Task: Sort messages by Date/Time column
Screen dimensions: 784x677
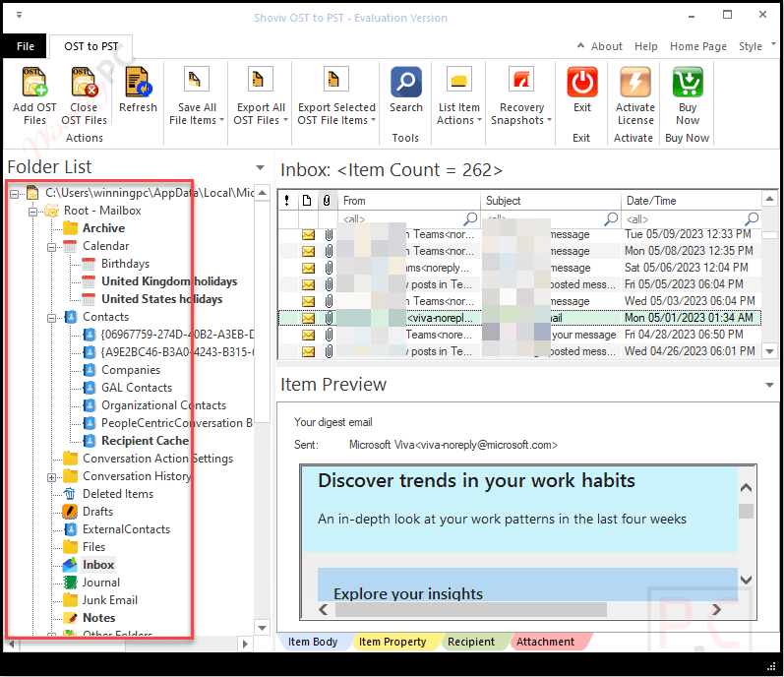Action: (692, 201)
